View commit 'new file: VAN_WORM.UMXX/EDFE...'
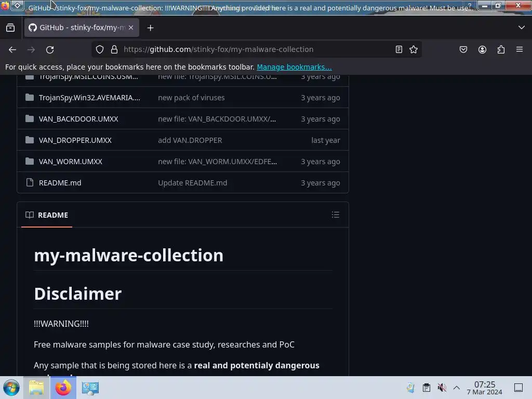Screen dimensions: 532x399 click(x=218, y=162)
